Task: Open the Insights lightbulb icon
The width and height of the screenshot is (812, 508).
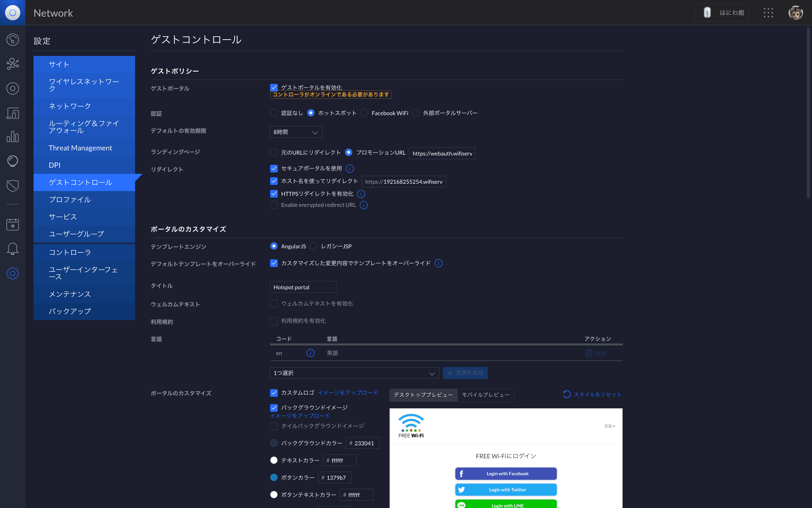Action: (x=12, y=161)
